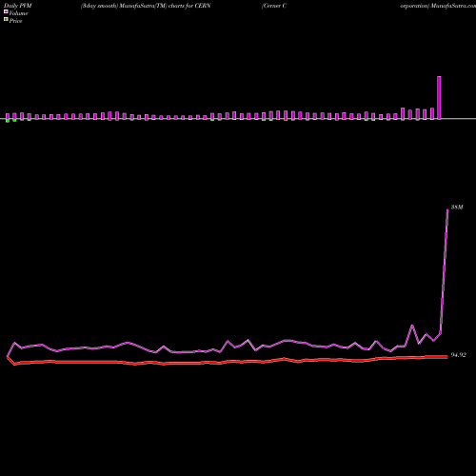Click the Volume legend label
This screenshot has height=476, width=476.
point(18,13)
